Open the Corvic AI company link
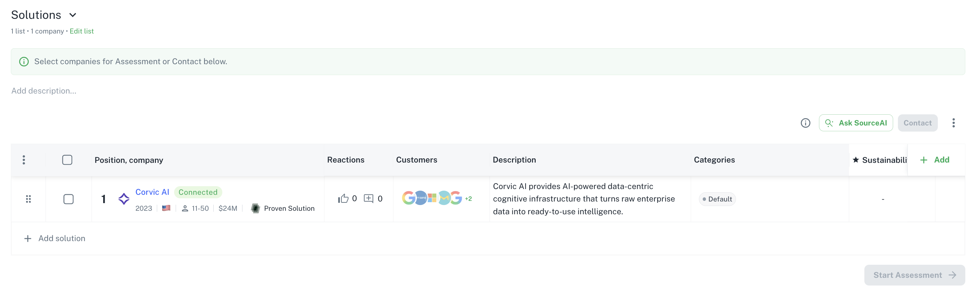The width and height of the screenshot is (980, 297). (x=152, y=193)
